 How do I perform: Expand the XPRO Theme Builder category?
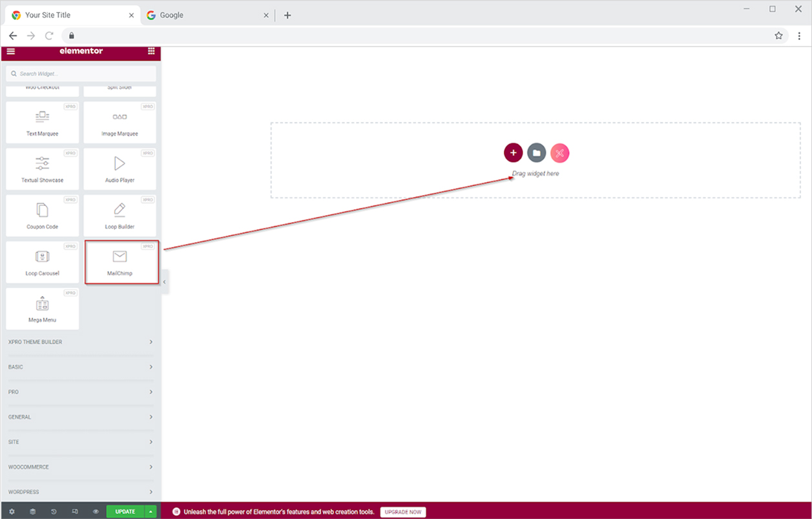(81, 342)
